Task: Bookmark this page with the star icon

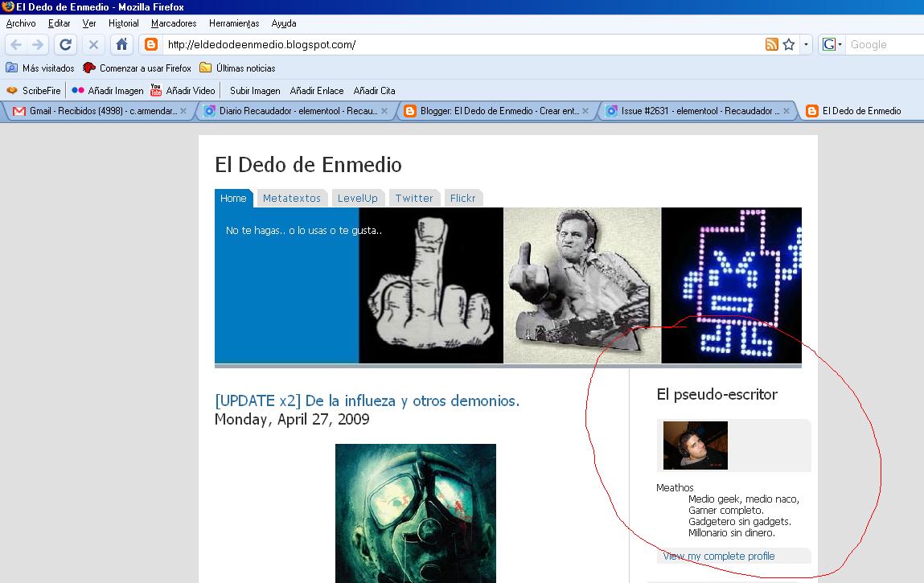Action: pos(789,44)
